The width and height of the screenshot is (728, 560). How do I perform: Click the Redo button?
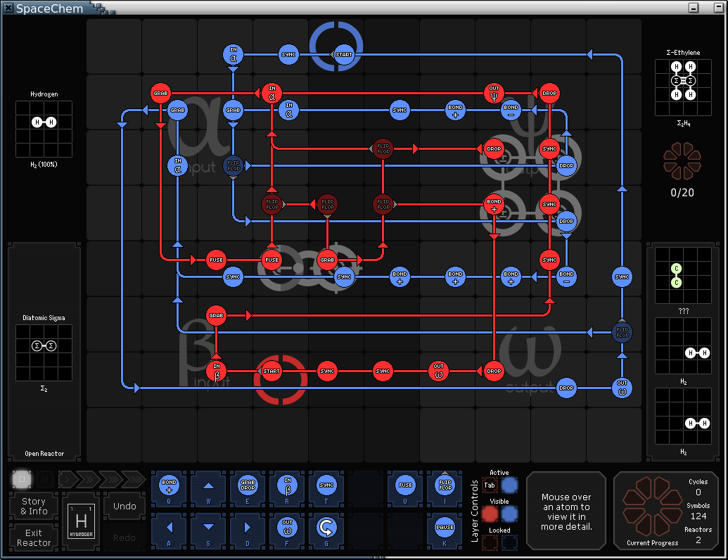pyautogui.click(x=124, y=537)
